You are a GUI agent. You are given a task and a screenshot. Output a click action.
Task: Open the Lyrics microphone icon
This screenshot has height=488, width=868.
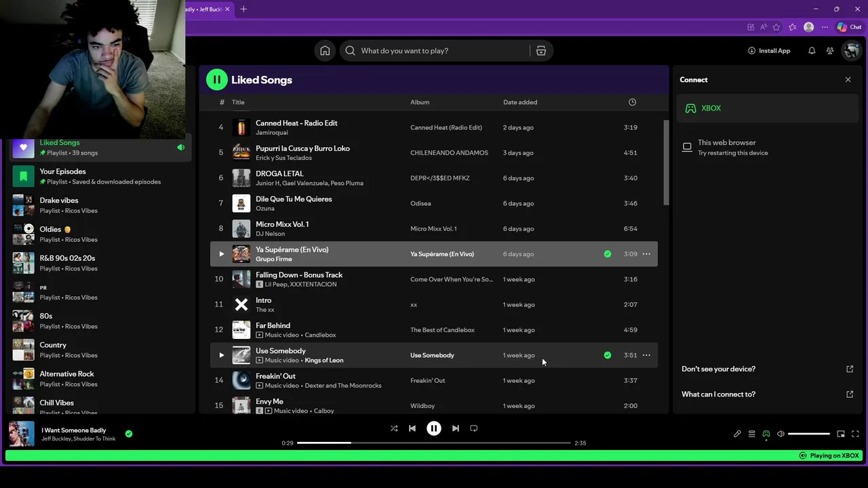(737, 434)
